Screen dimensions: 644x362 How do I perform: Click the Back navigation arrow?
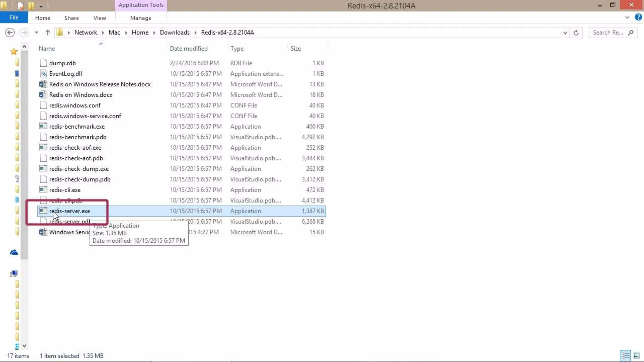[10, 32]
